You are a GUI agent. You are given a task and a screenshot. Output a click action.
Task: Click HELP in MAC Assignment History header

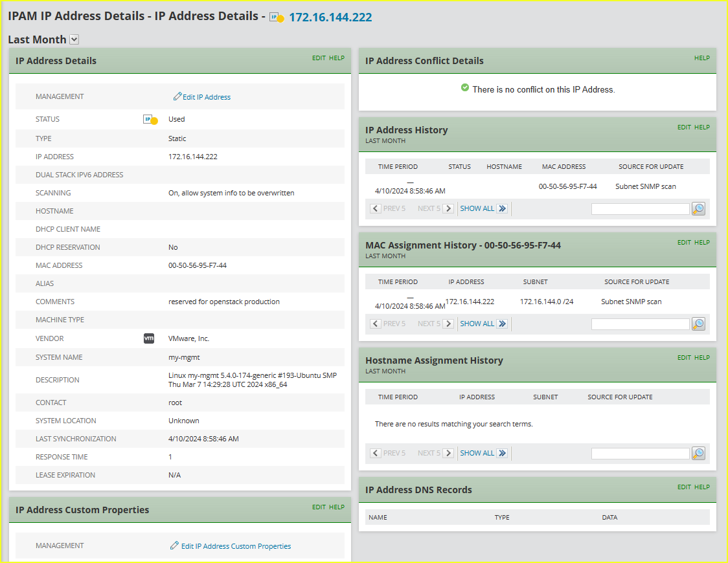702,242
